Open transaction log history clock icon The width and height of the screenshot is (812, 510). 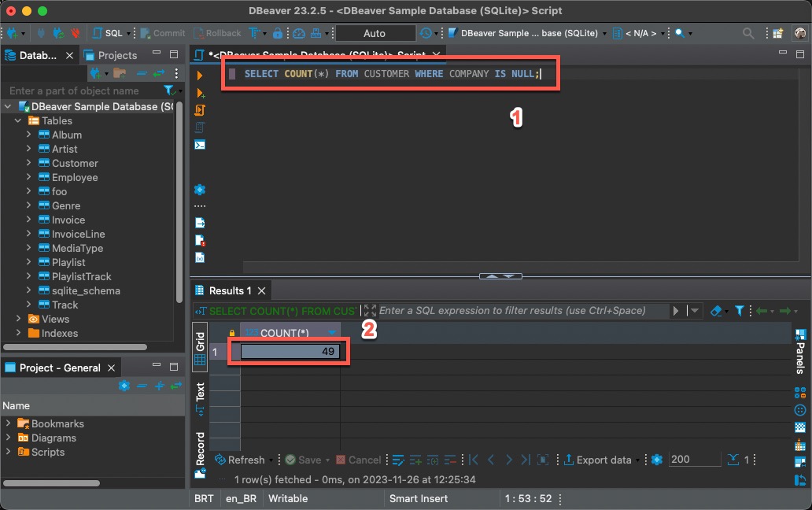[x=425, y=33]
